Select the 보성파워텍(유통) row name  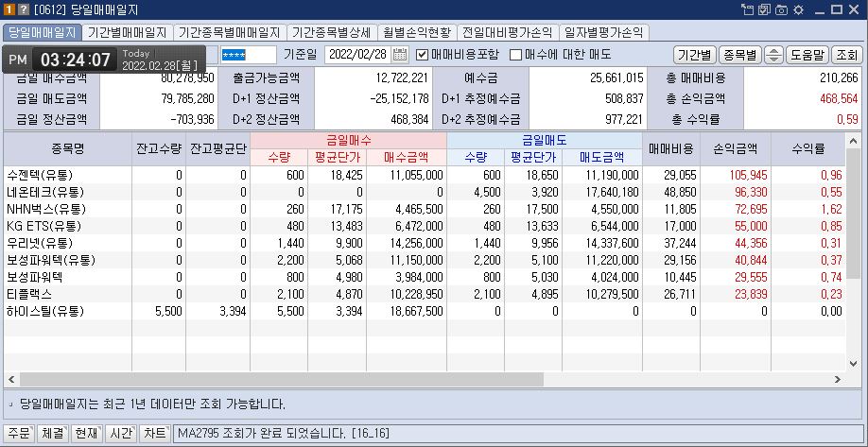pos(51,260)
